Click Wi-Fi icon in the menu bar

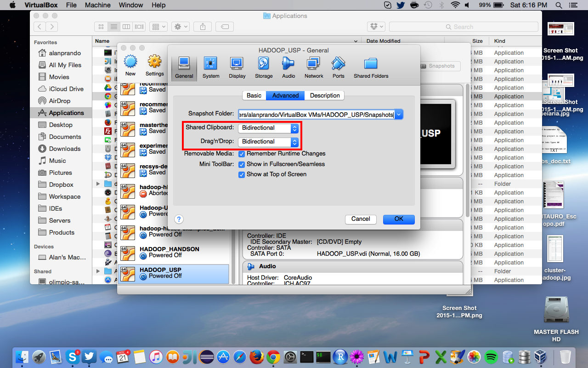455,5
